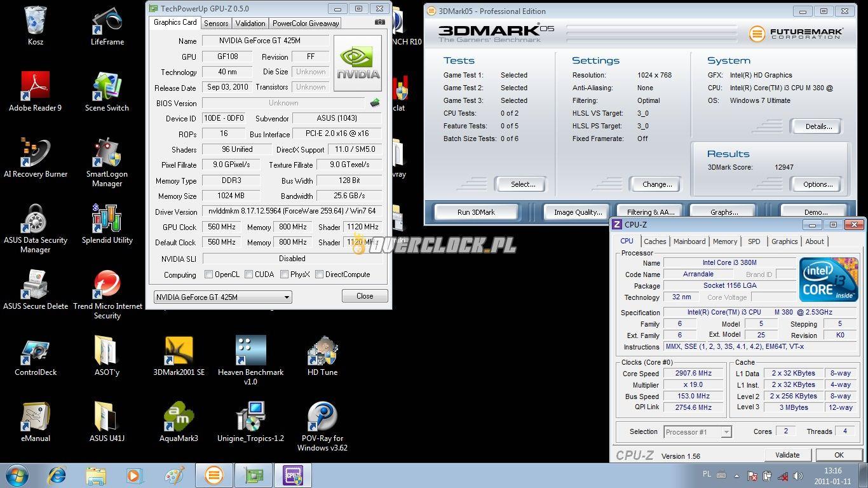Open the ASOT'y folder

(x=107, y=356)
